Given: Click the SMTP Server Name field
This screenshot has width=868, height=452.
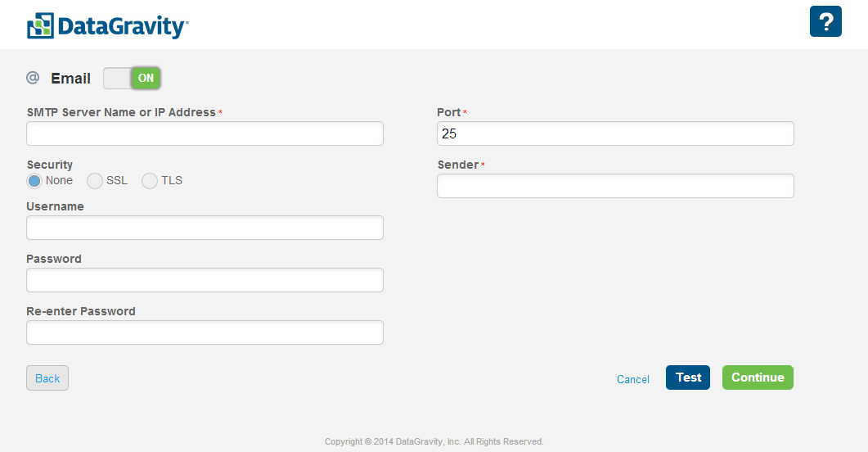Looking at the screenshot, I should (x=205, y=133).
